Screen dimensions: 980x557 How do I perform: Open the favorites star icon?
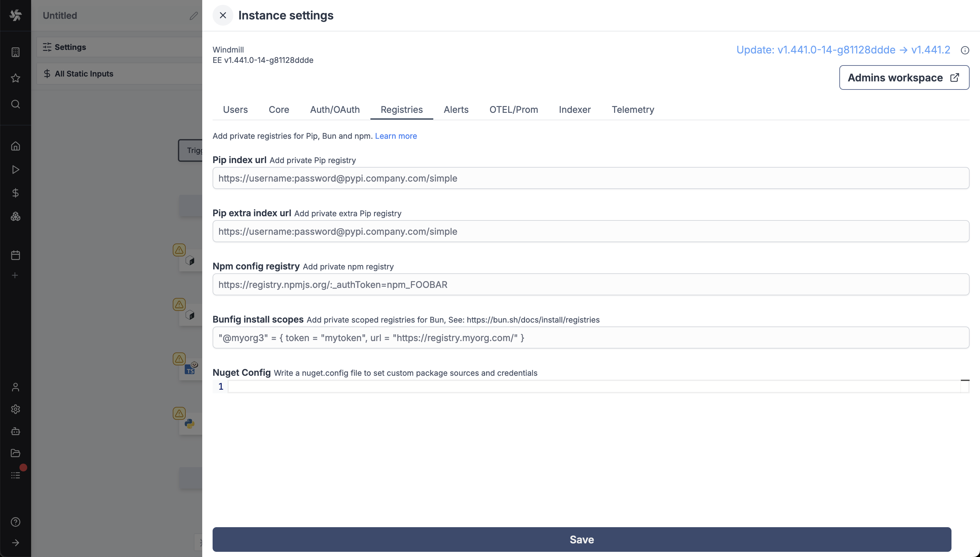coord(15,78)
